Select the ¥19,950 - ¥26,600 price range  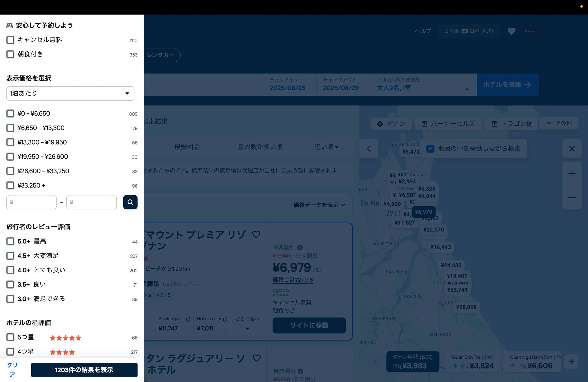click(10, 157)
